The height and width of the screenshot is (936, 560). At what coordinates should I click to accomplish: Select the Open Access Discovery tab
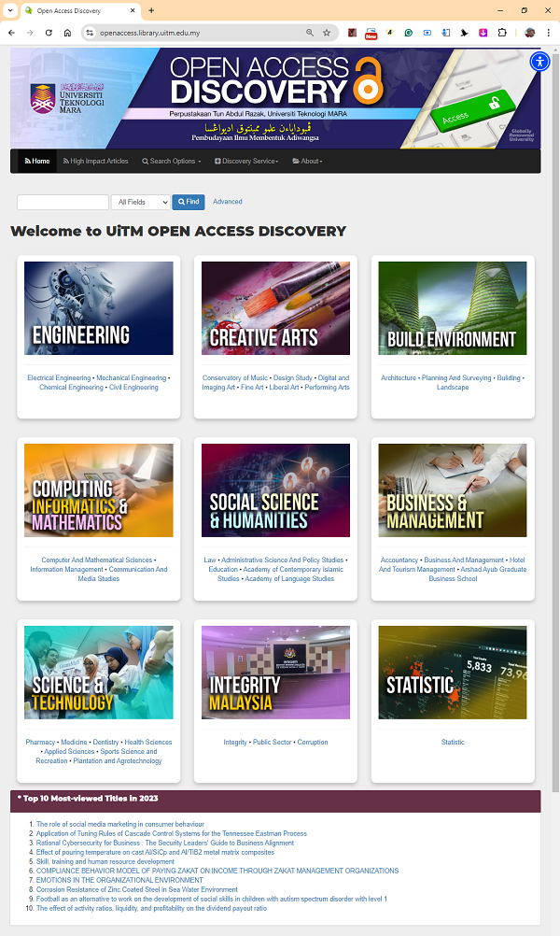pos(80,11)
